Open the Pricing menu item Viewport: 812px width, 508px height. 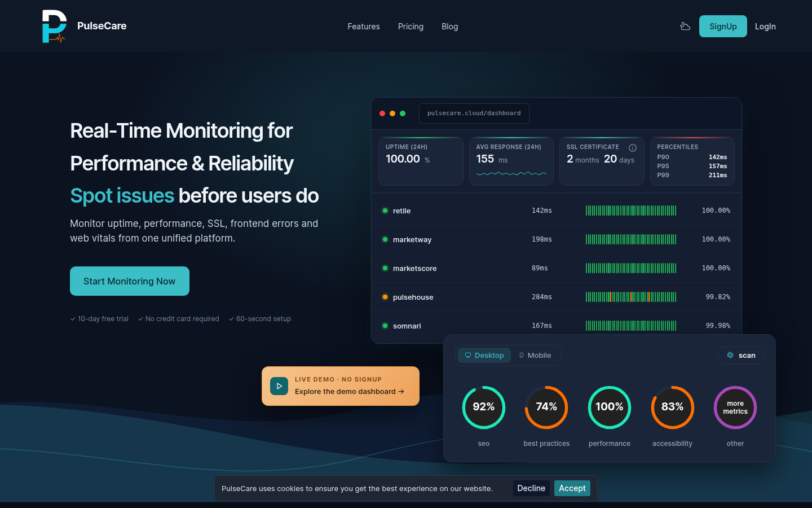pos(411,27)
